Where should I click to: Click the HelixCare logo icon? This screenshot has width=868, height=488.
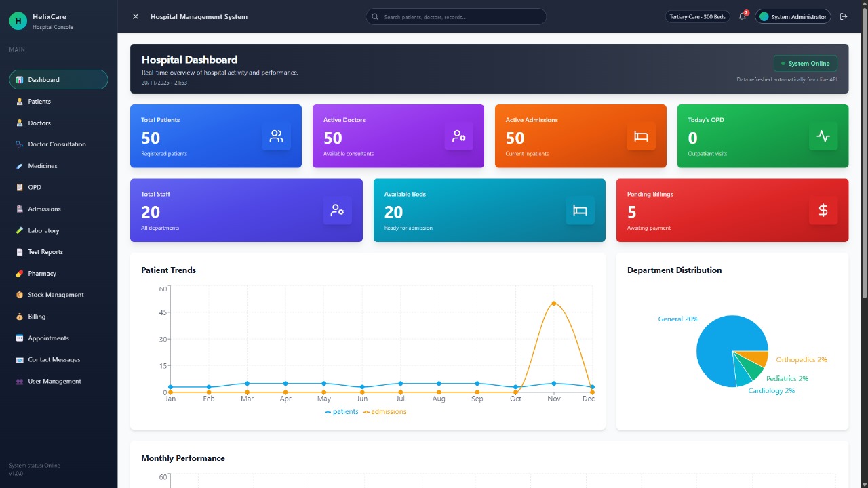(x=18, y=21)
